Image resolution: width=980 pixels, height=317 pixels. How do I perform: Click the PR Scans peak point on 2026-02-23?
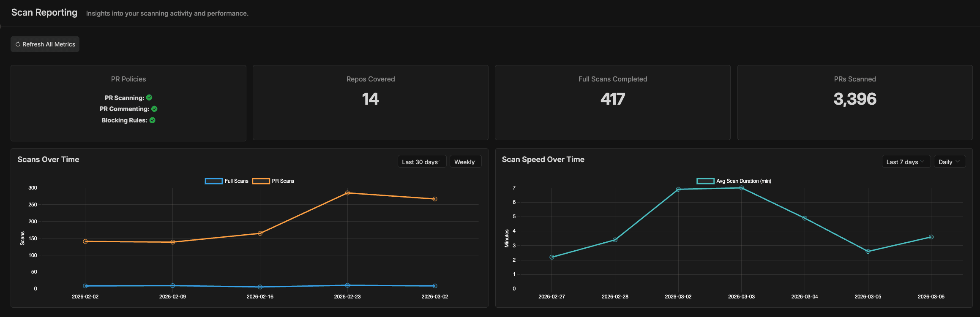(347, 193)
